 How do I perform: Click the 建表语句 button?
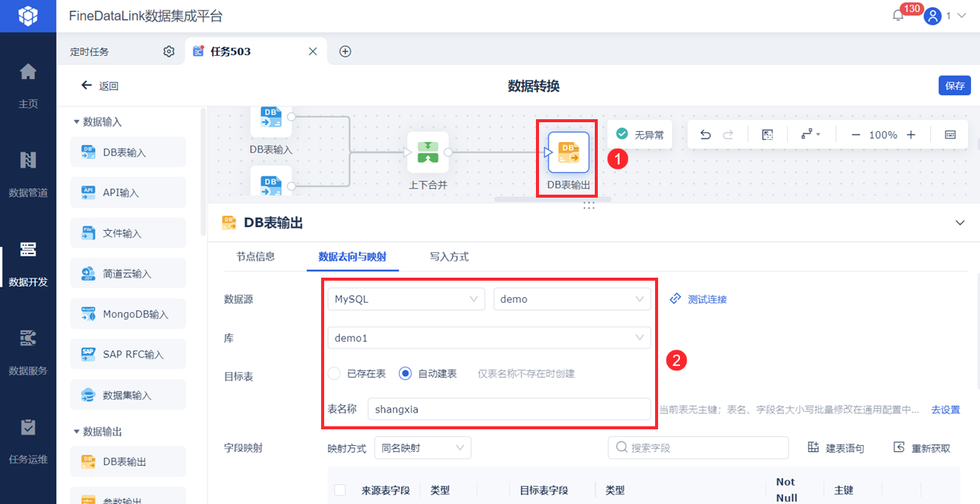point(836,447)
